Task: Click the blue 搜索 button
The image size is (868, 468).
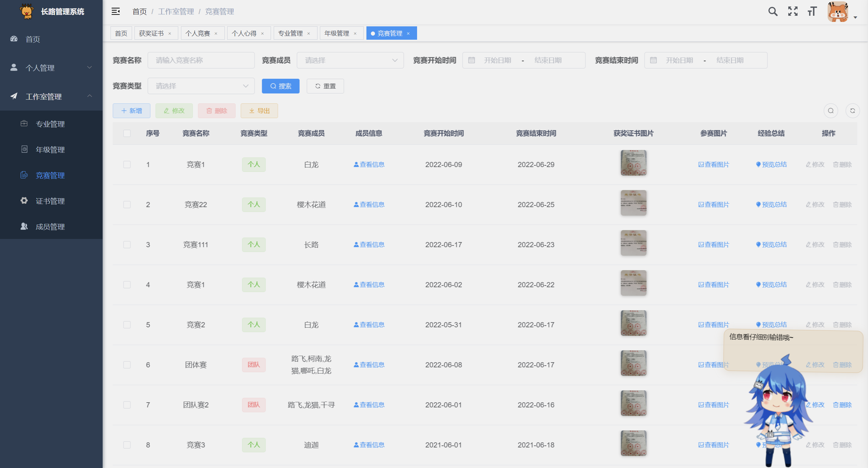Action: click(x=281, y=86)
